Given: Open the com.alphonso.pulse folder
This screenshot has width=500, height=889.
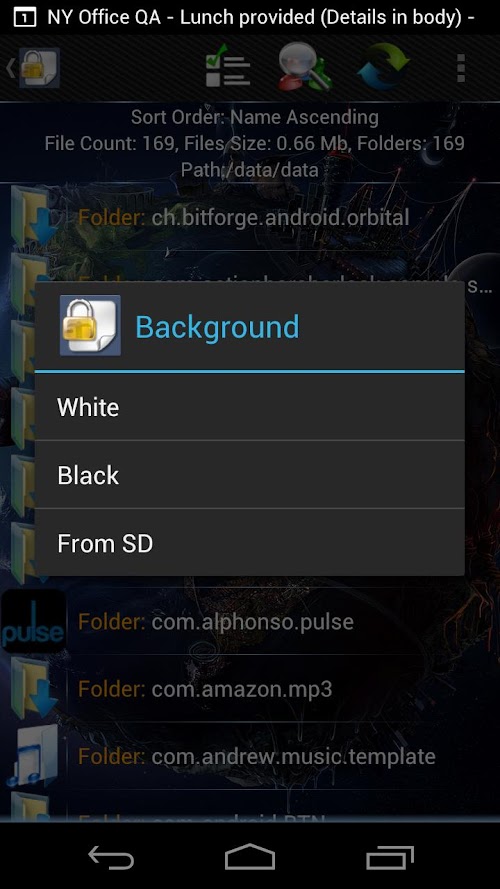Looking at the screenshot, I should click(249, 621).
